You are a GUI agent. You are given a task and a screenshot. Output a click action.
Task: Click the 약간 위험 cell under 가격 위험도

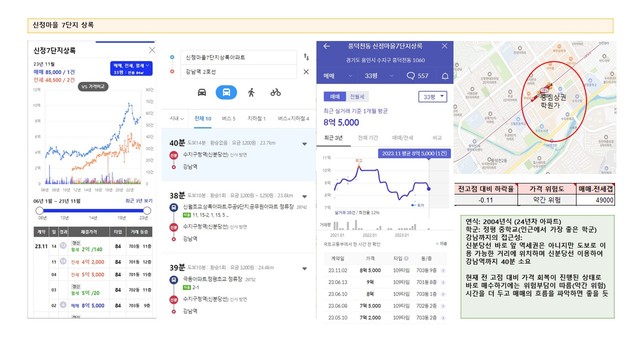547,200
